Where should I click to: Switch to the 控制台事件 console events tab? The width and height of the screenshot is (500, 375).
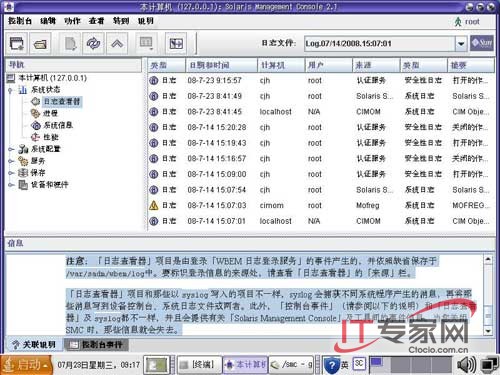(x=97, y=345)
